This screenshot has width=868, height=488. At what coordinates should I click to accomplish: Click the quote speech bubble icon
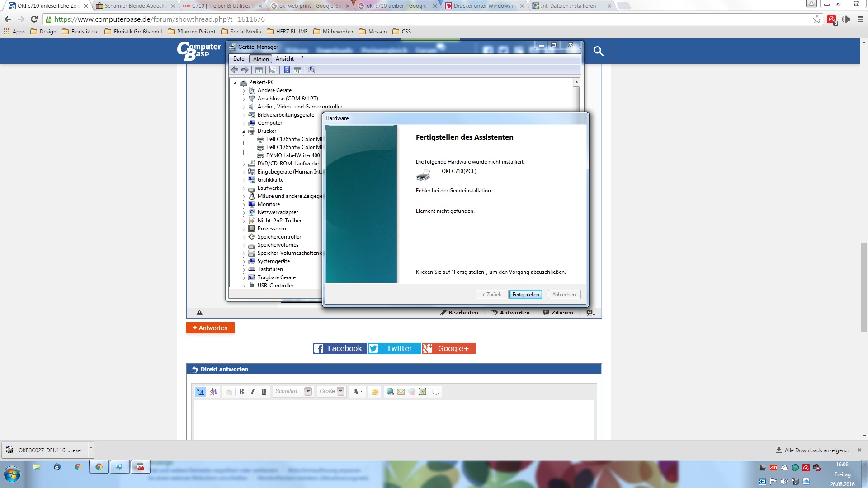[x=436, y=392]
